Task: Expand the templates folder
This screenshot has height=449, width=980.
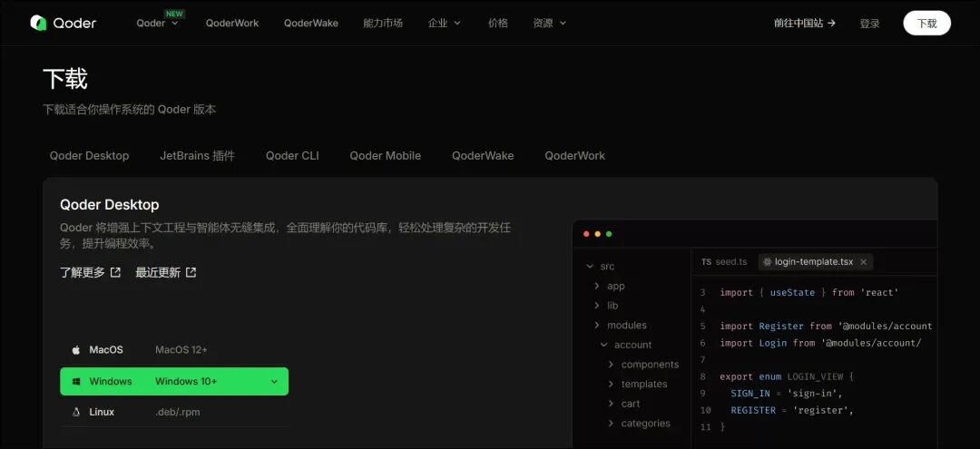Action: (x=611, y=384)
